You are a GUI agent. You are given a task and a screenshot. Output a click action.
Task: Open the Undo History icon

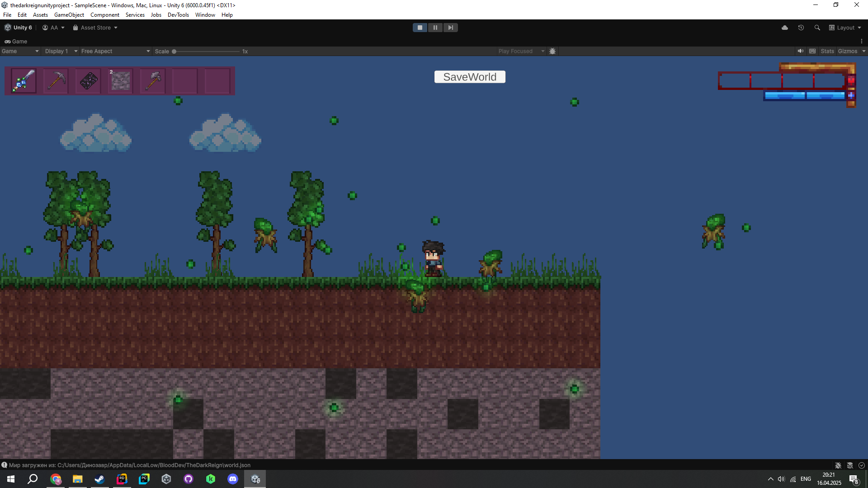tap(801, 28)
